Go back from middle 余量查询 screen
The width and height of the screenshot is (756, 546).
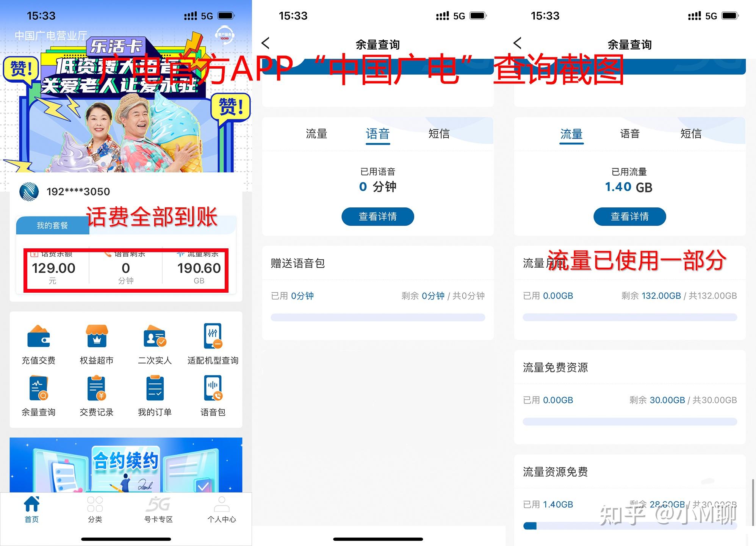(266, 43)
